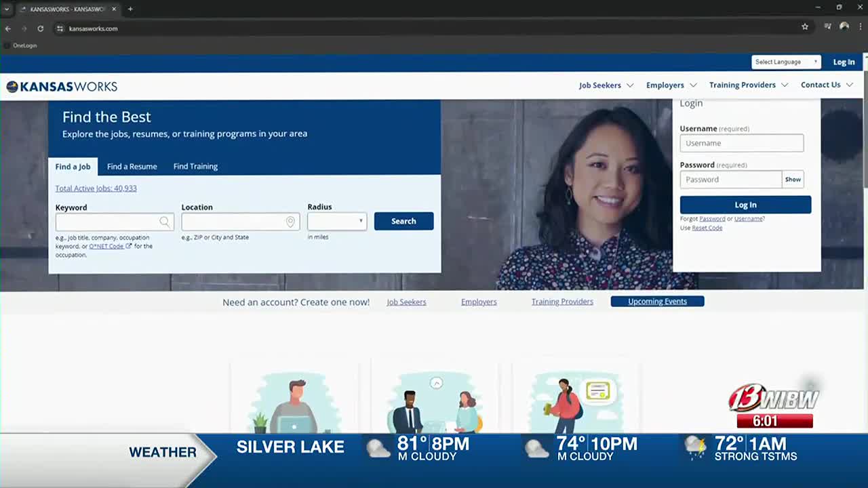Screen dimensions: 868x488
Task: Click the Job Seekers create-account link
Action: [406, 302]
